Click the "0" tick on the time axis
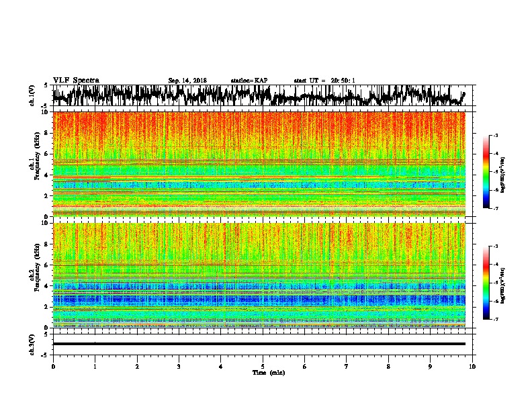 53,367
